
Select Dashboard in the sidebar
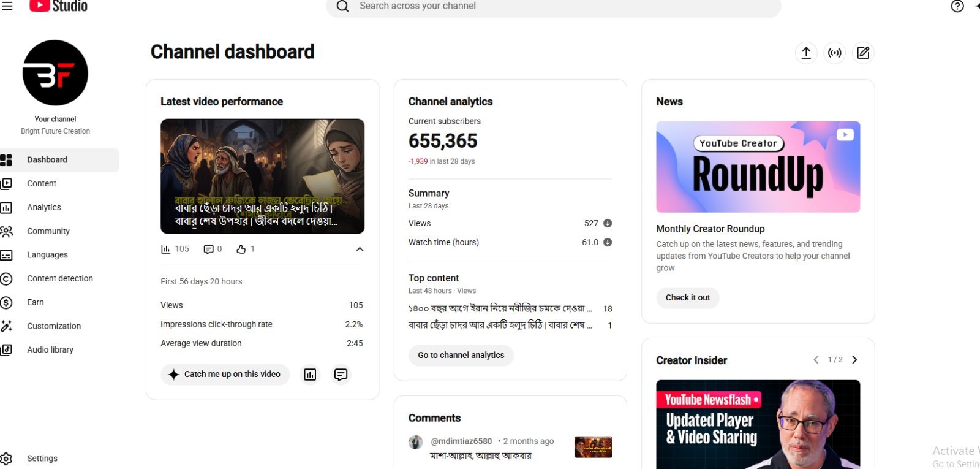click(x=59, y=160)
